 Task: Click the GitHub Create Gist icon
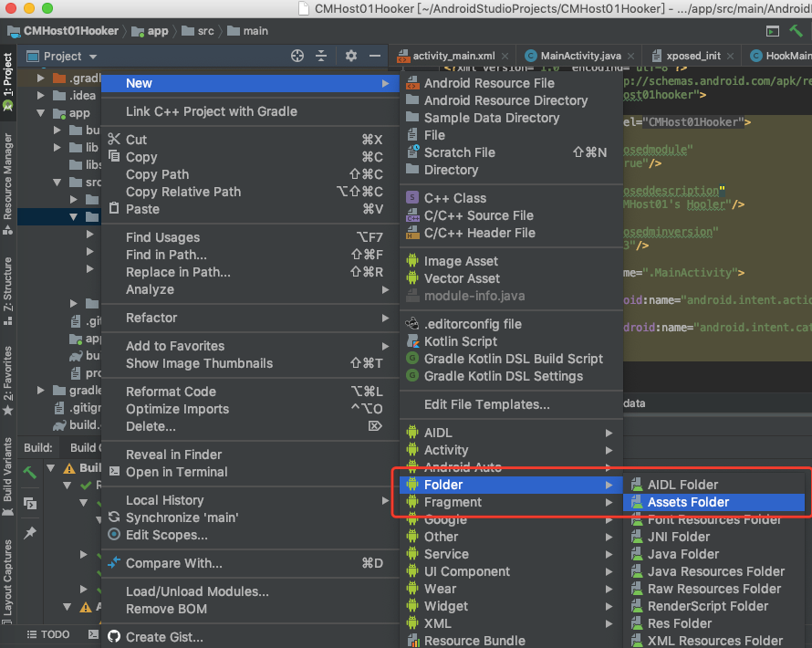tap(114, 637)
